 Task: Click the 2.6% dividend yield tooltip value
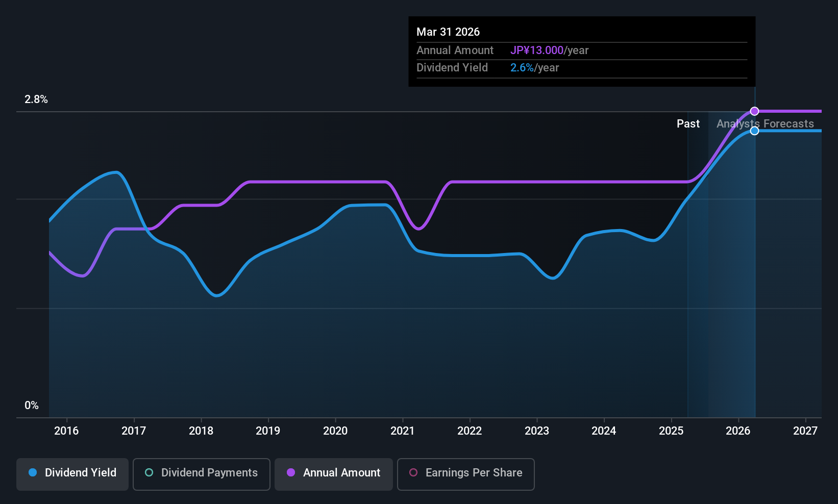coord(522,68)
